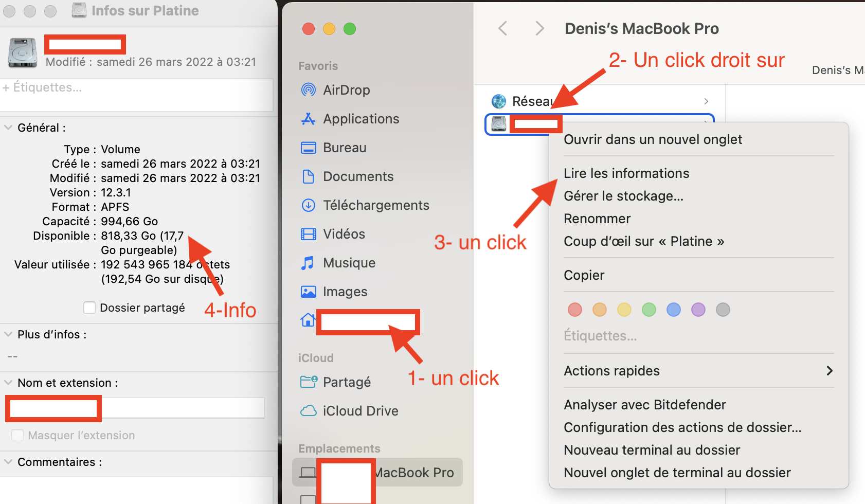Viewport: 865px width, 504px height.
Task: Click the drive icon in Infos header
Action: click(23, 52)
